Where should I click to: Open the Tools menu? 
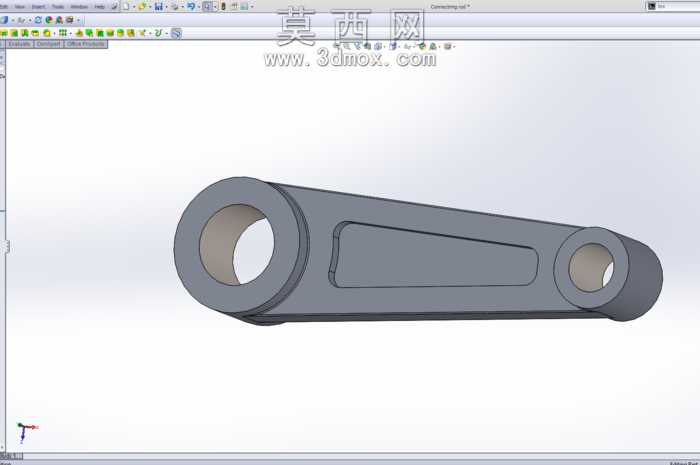point(58,7)
